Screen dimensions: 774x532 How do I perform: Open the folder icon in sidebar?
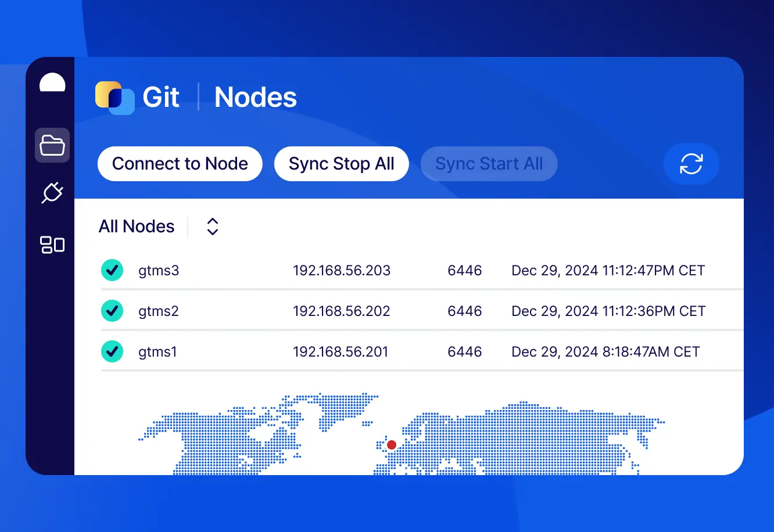tap(52, 145)
